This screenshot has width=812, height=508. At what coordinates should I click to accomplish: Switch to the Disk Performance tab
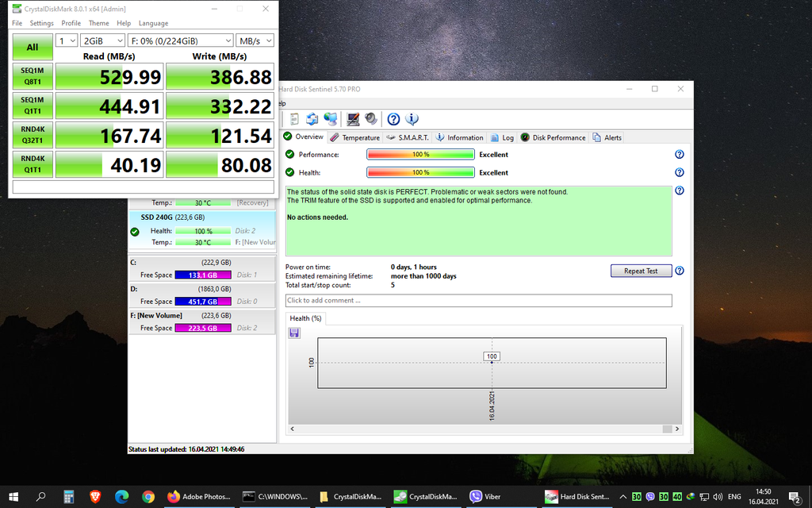(553, 137)
